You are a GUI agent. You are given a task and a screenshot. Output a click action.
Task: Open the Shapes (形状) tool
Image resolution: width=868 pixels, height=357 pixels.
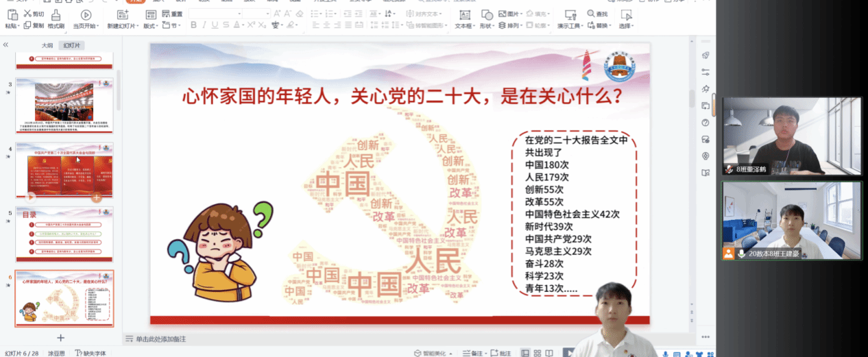(x=487, y=14)
